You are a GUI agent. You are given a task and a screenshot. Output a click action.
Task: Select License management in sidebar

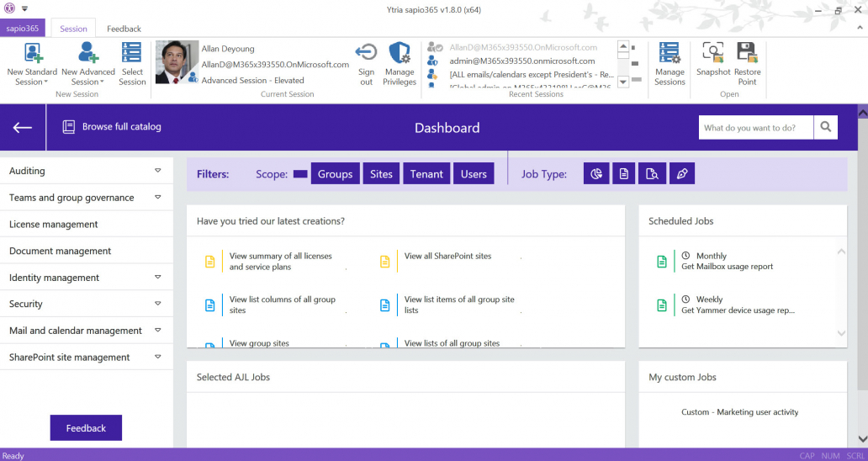(87, 224)
